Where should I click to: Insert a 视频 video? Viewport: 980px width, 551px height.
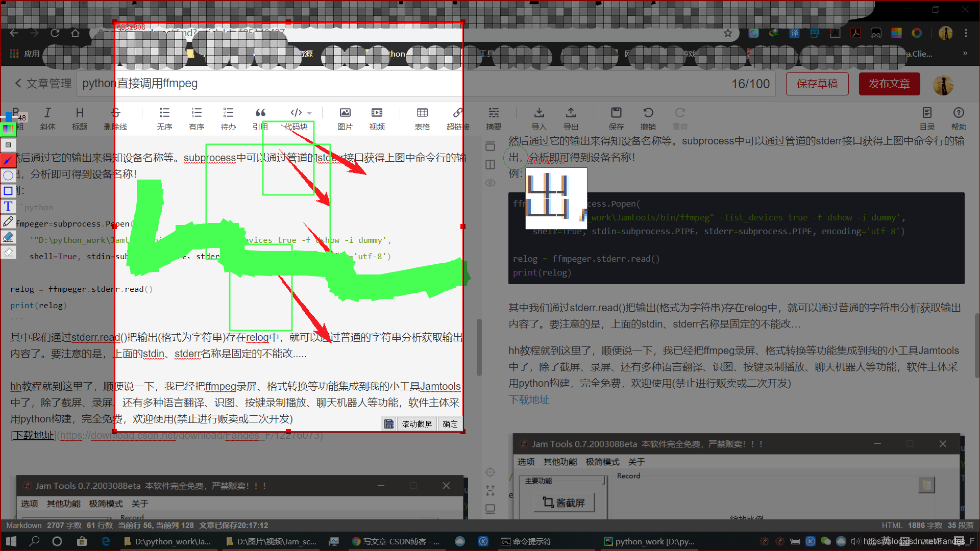[377, 118]
